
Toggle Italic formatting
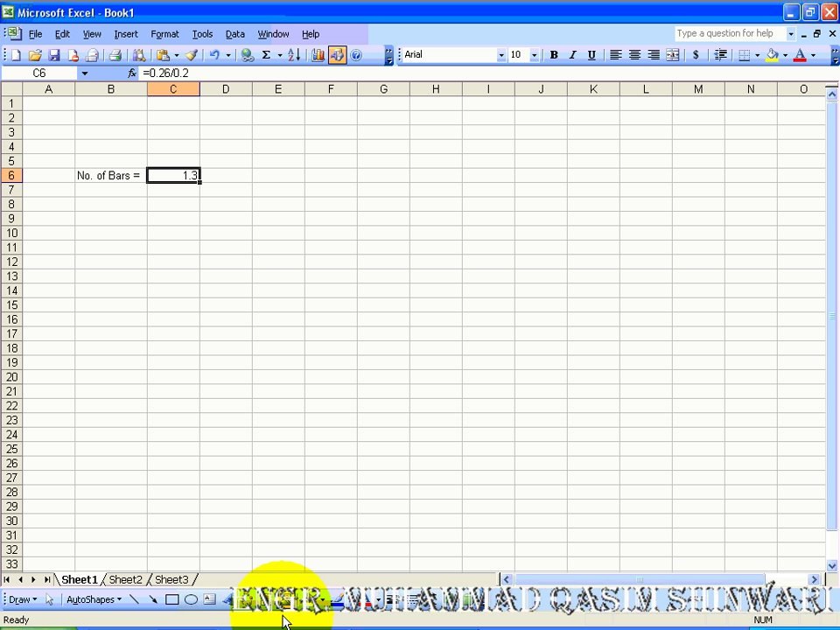point(572,54)
